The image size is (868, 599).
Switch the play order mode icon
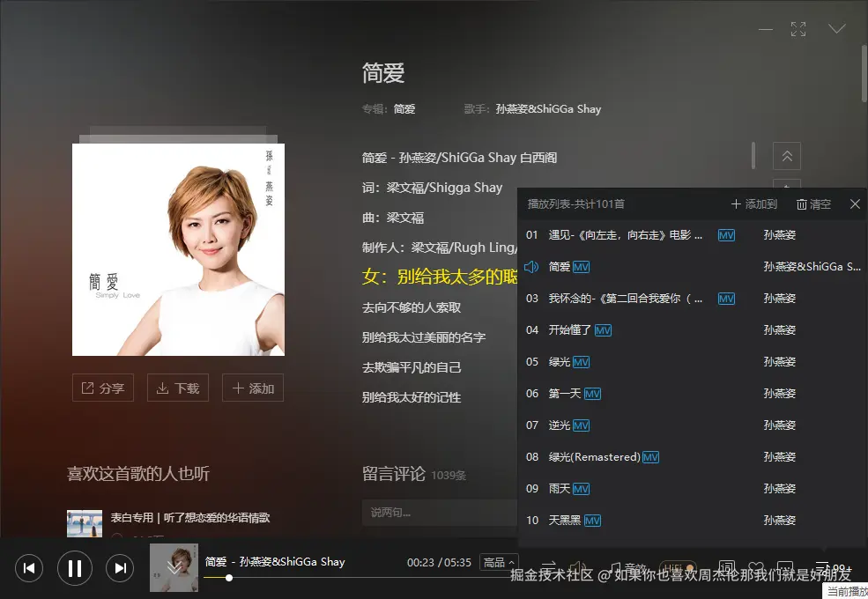pyautogui.click(x=549, y=567)
